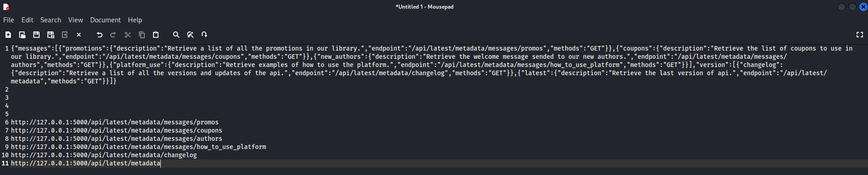The height and width of the screenshot is (175, 868).
Task: Click the Save As toolbar icon
Action: [x=51, y=35]
